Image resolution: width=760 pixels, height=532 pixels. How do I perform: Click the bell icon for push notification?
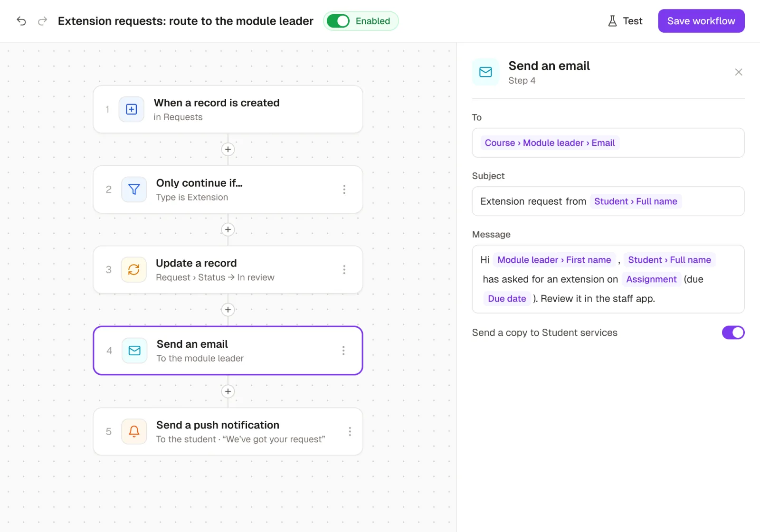134,431
